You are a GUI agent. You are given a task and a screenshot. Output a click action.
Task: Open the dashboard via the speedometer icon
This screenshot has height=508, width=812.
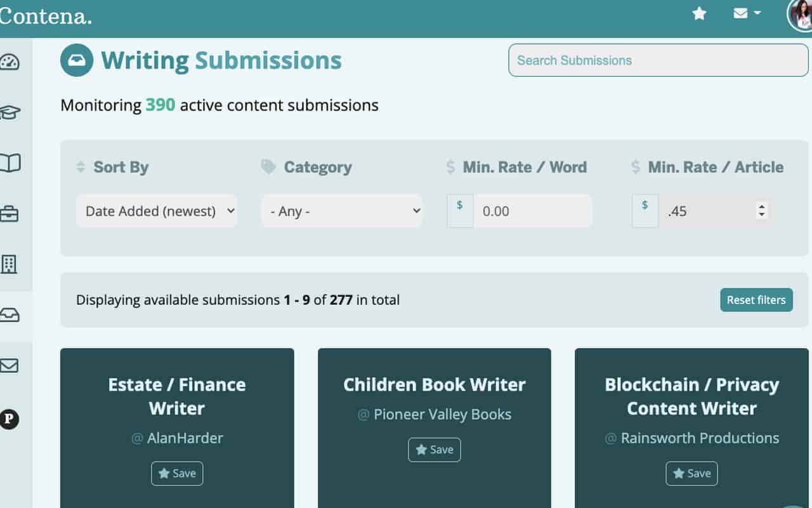(x=16, y=62)
